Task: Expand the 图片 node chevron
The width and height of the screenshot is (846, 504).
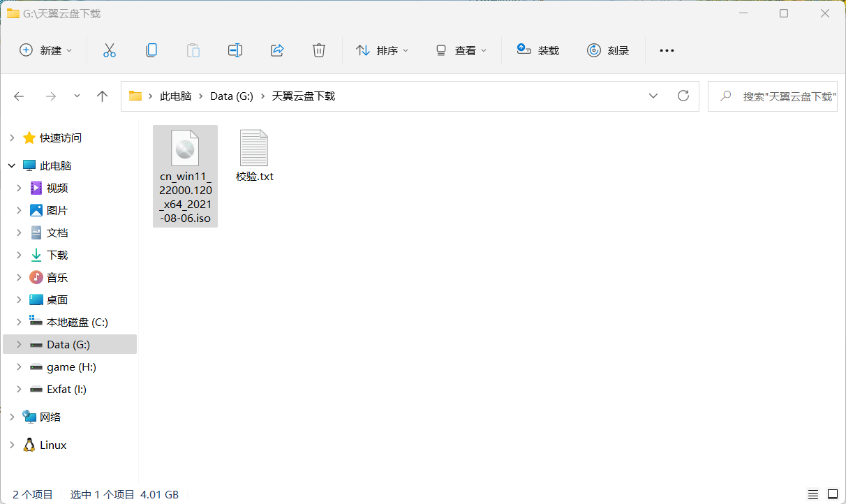Action: coord(20,211)
